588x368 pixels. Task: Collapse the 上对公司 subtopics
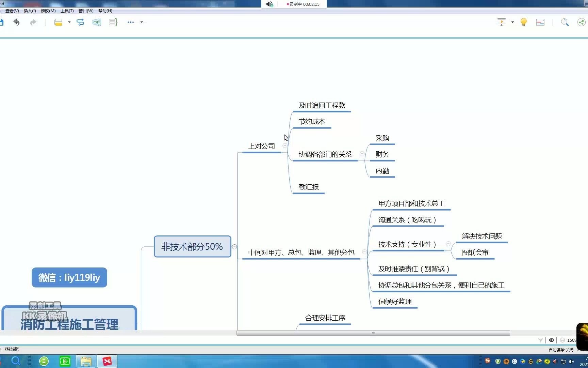coord(285,145)
